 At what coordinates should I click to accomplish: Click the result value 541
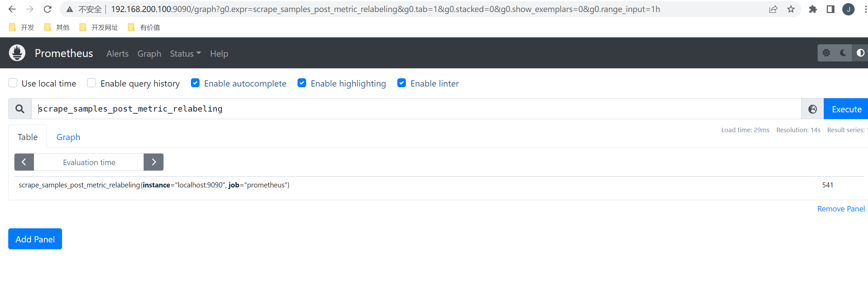click(x=828, y=185)
